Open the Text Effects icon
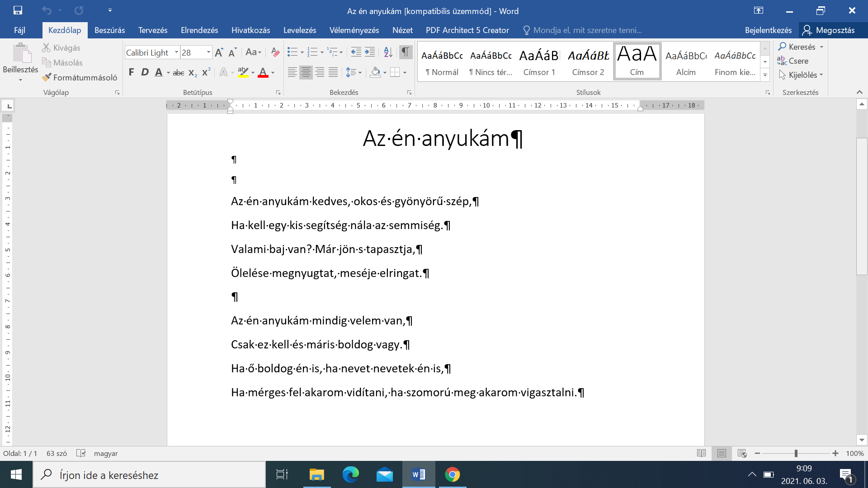Viewport: 868px width, 488px height. click(223, 72)
